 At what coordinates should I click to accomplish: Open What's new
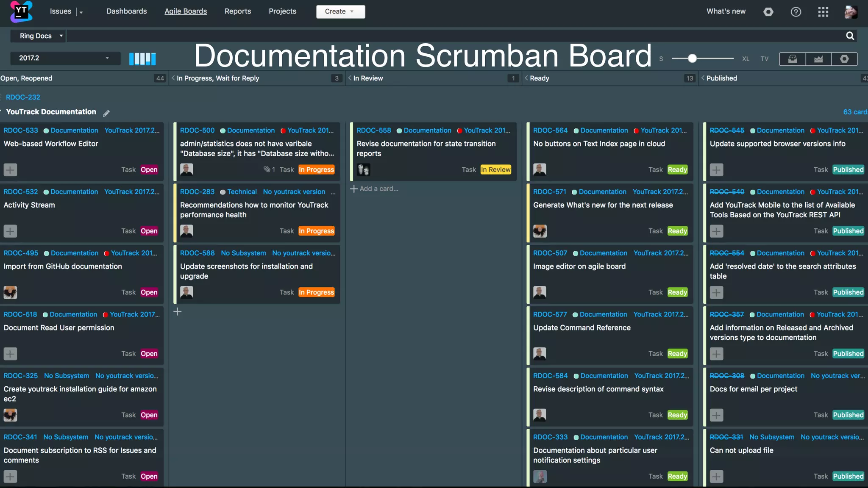[x=726, y=11]
